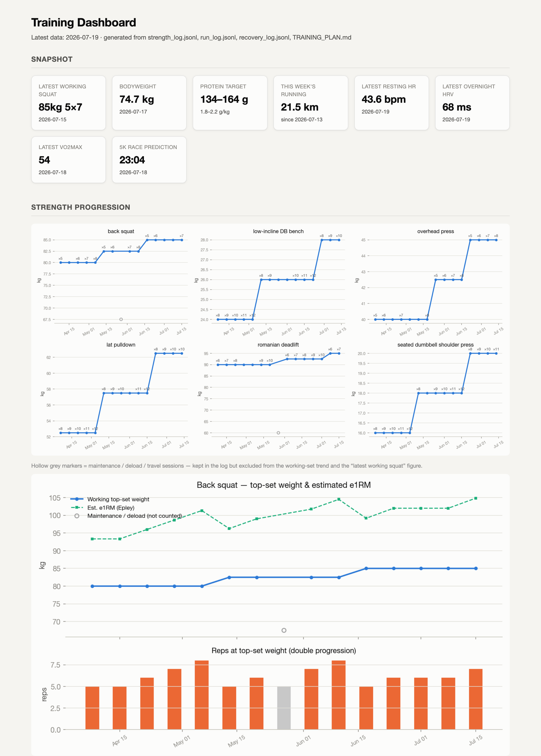This screenshot has width=541, height=756.
Task: Click the "Back squat — top-set weight & estimated e1RM" title
Action: (x=284, y=485)
